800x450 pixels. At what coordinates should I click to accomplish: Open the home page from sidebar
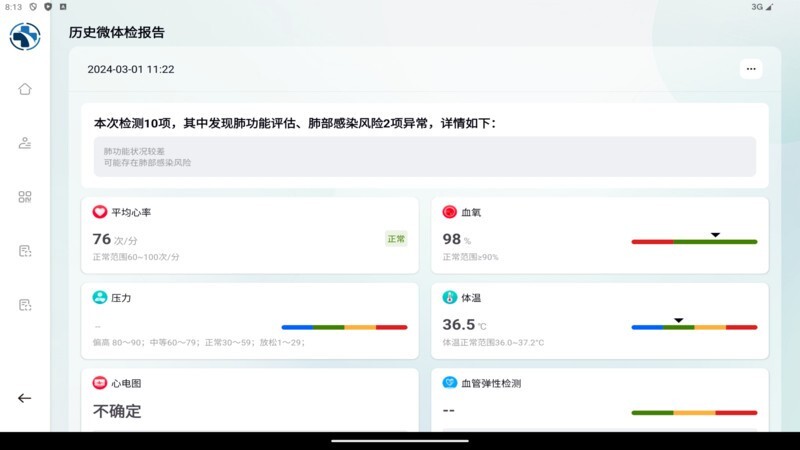pyautogui.click(x=25, y=88)
